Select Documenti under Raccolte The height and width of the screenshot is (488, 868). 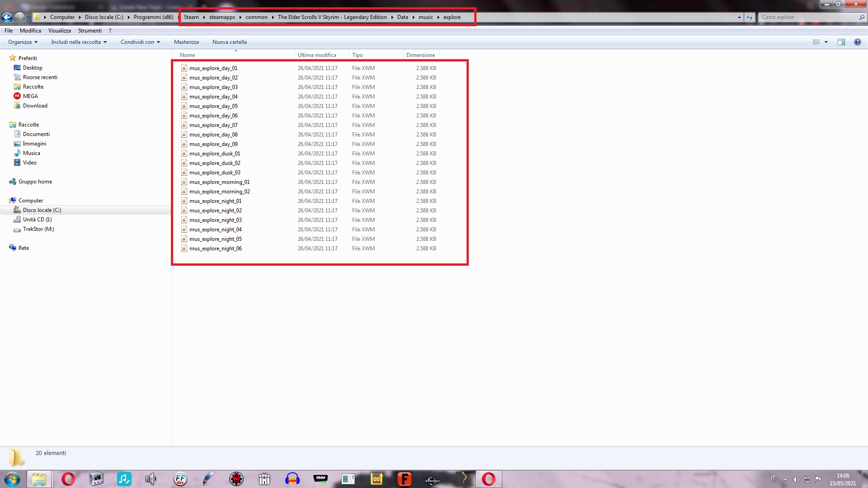point(36,134)
